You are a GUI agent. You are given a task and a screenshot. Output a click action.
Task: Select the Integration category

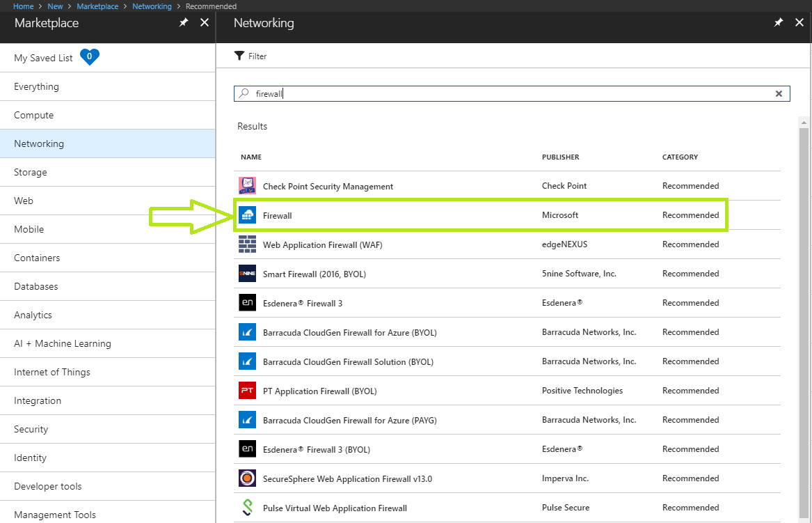point(108,400)
